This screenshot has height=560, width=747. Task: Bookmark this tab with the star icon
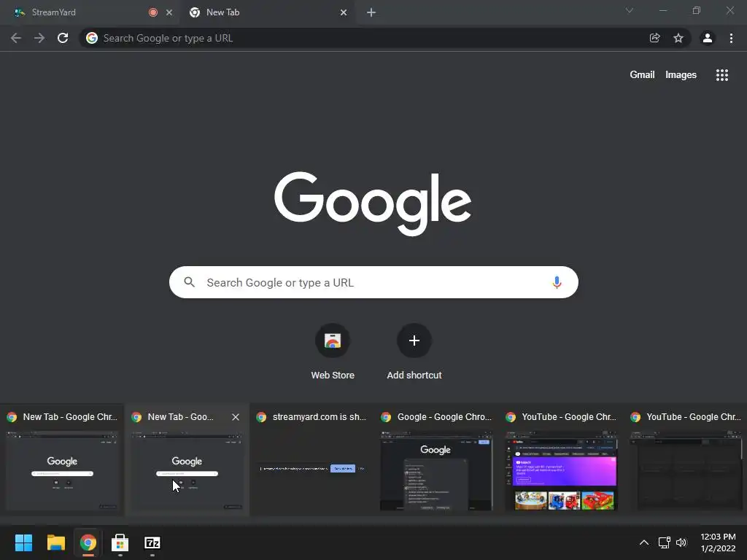(678, 38)
